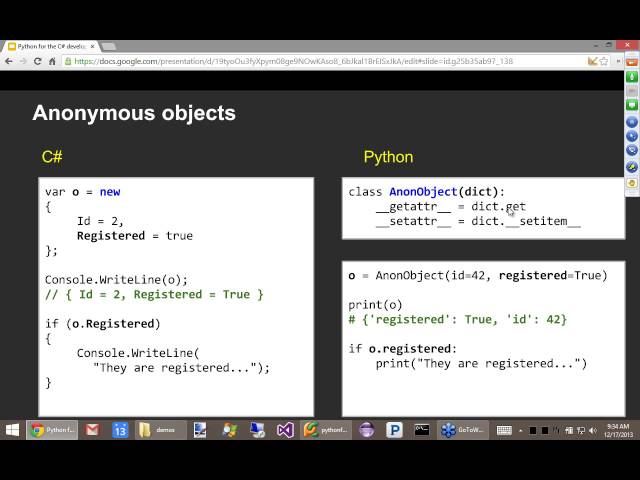This screenshot has height=480, width=640.
Task: Open the blue P application taskbar icon
Action: pos(394,430)
